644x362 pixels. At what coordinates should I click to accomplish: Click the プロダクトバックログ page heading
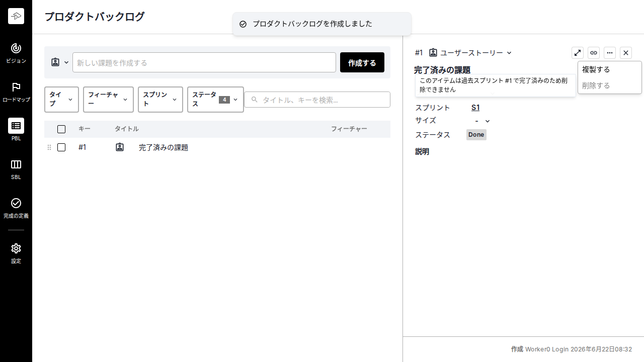point(95,17)
